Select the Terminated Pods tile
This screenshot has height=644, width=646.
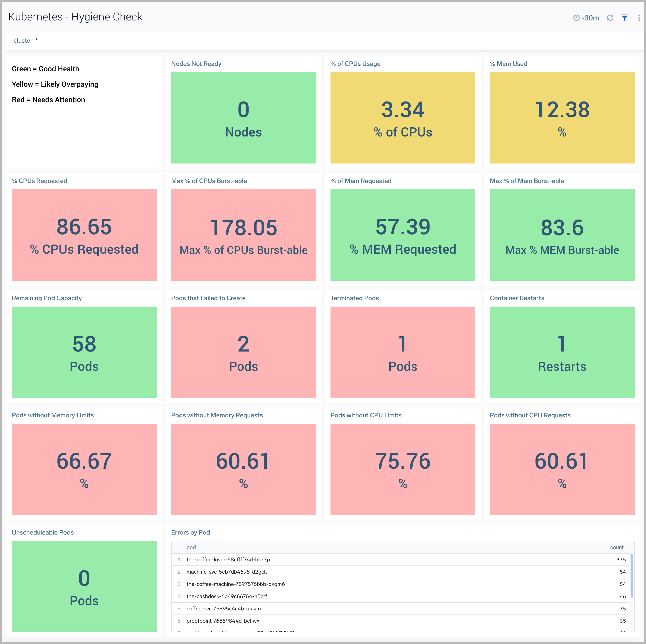403,352
